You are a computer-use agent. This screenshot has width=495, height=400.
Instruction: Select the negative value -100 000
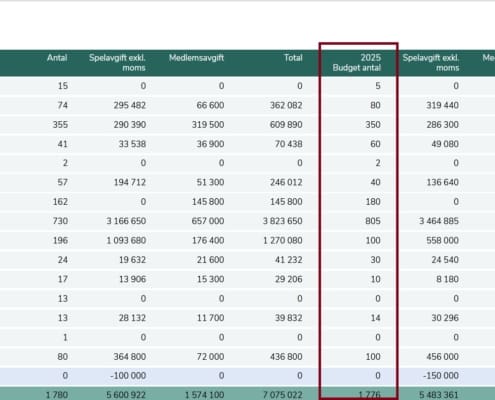click(x=128, y=376)
